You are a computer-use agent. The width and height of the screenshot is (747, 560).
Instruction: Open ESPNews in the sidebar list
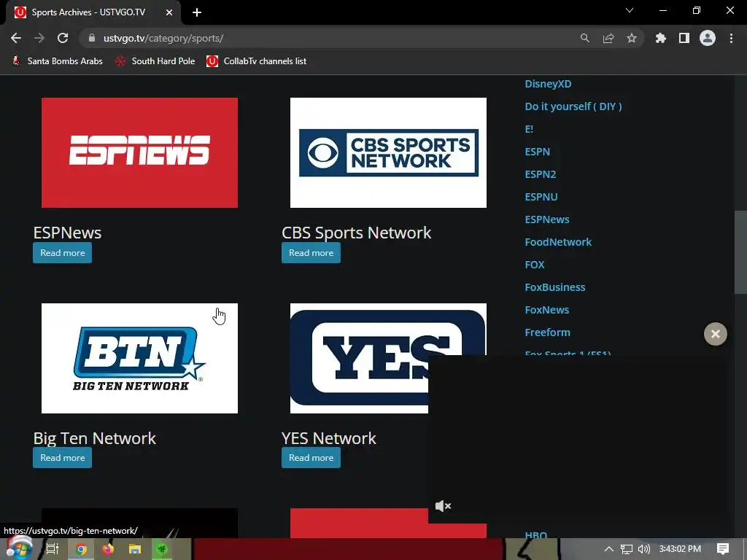[x=547, y=219]
